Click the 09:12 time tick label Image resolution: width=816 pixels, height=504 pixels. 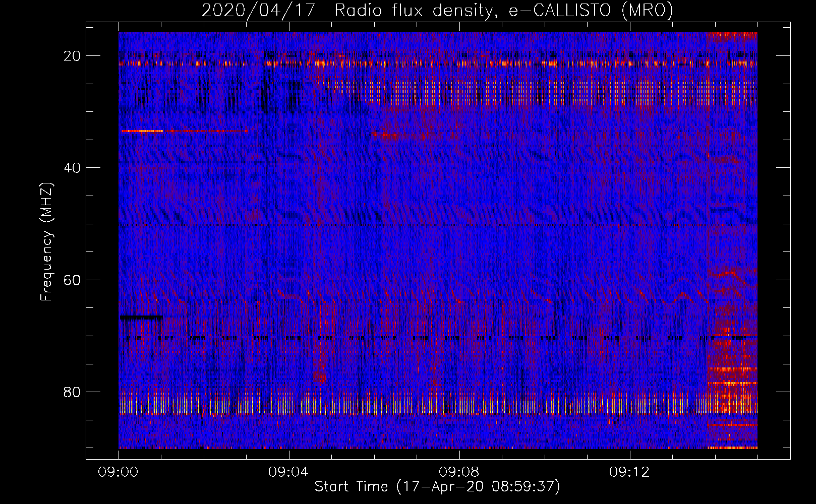630,472
